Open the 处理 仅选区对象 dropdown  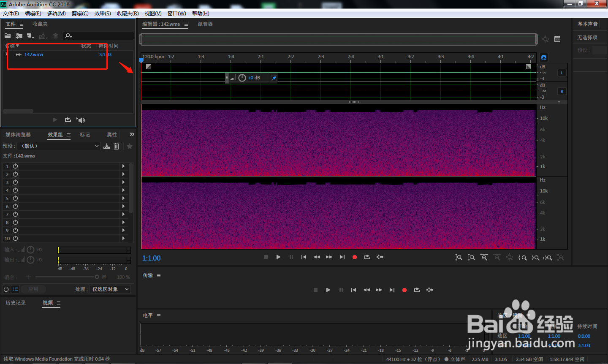click(110, 289)
